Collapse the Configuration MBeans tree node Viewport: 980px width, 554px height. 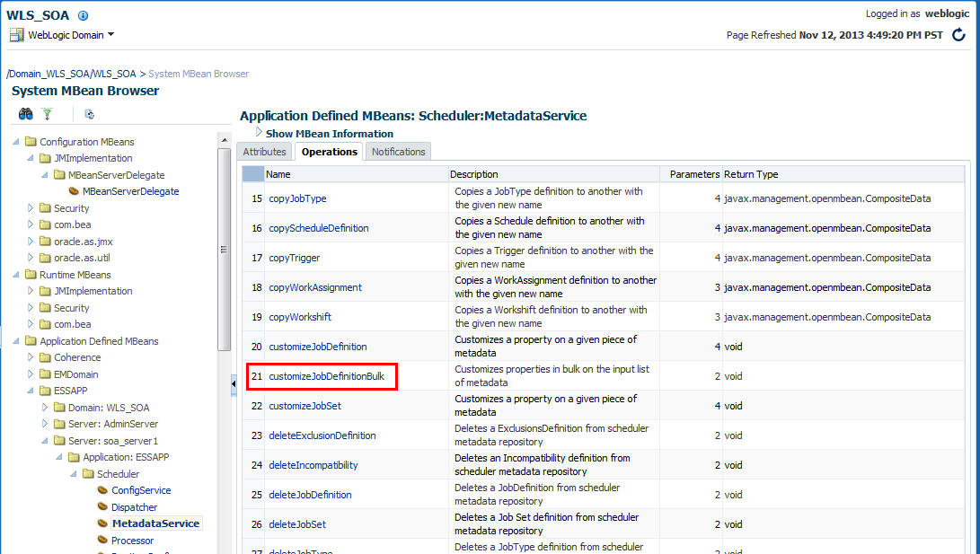[x=15, y=142]
